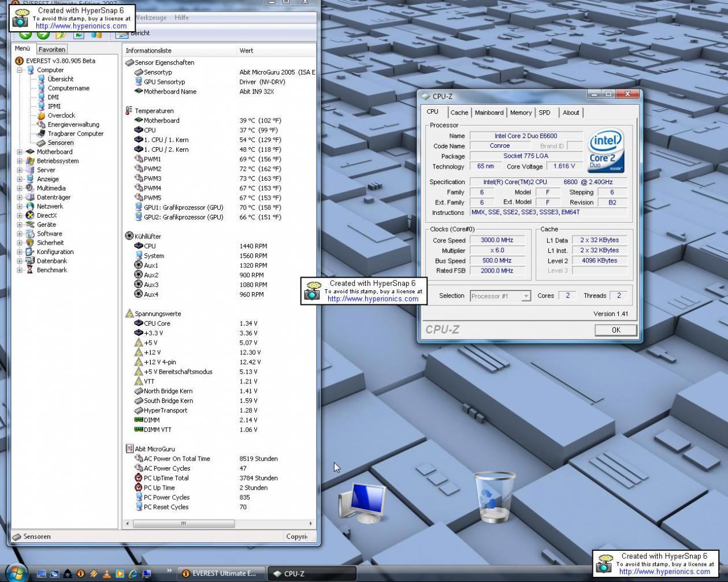728x582 pixels.
Task: Click the Datenbank icon
Action: pyautogui.click(x=30, y=261)
